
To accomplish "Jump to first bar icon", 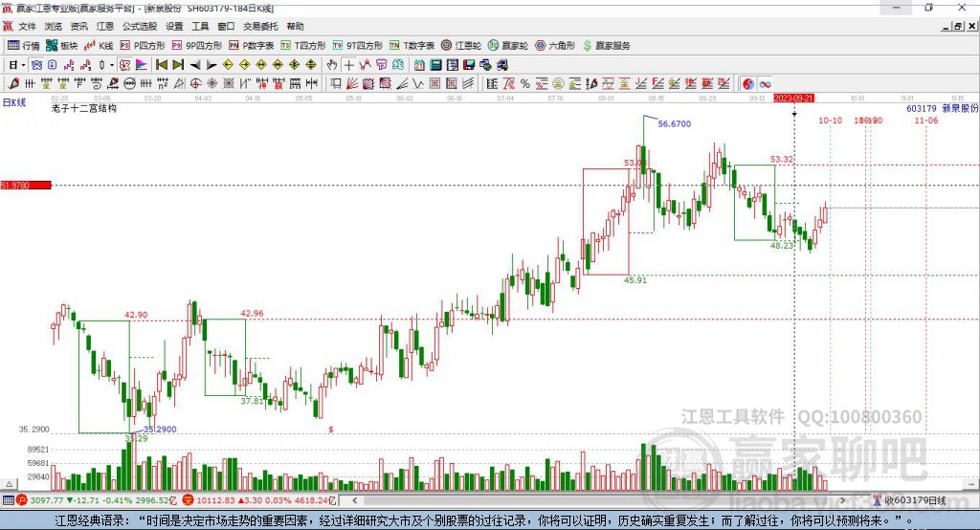I will (161, 65).
